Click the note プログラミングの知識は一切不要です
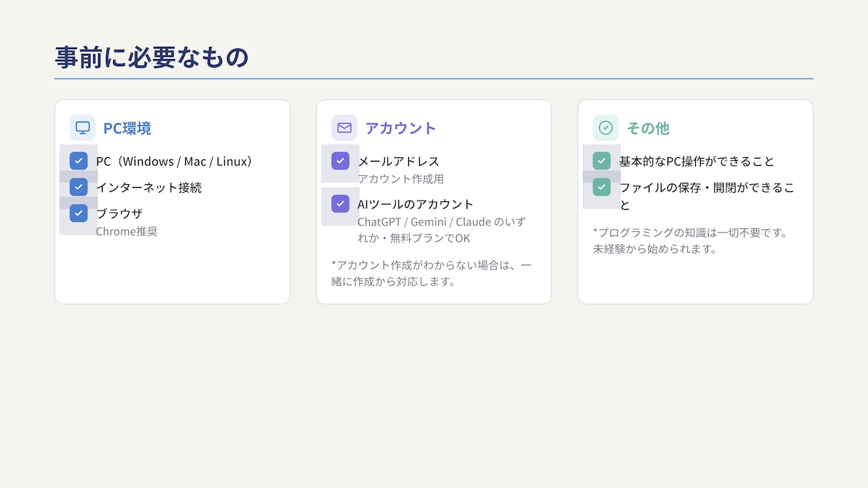This screenshot has width=868, height=488. [x=690, y=240]
